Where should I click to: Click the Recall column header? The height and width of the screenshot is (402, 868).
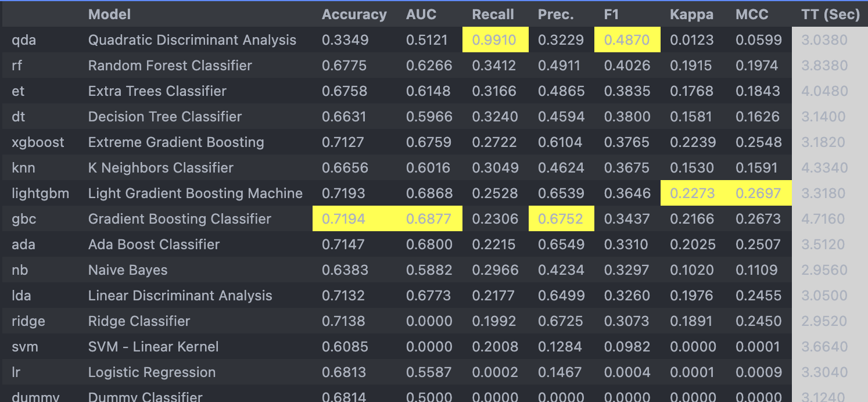click(x=493, y=15)
